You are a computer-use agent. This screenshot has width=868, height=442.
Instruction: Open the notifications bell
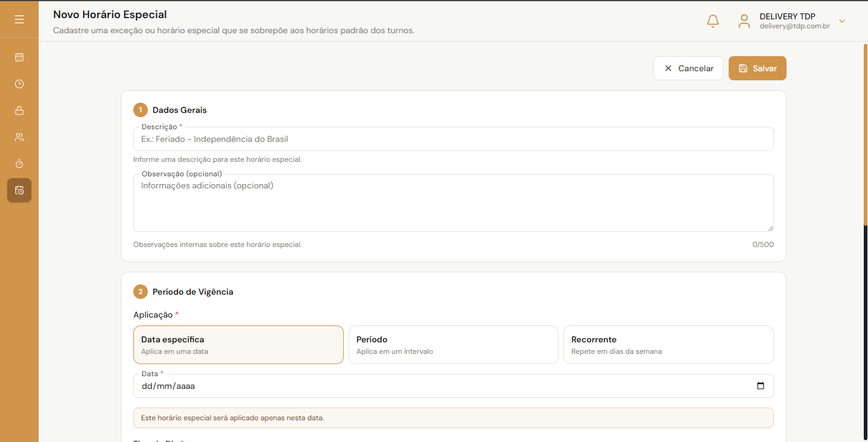coord(713,21)
